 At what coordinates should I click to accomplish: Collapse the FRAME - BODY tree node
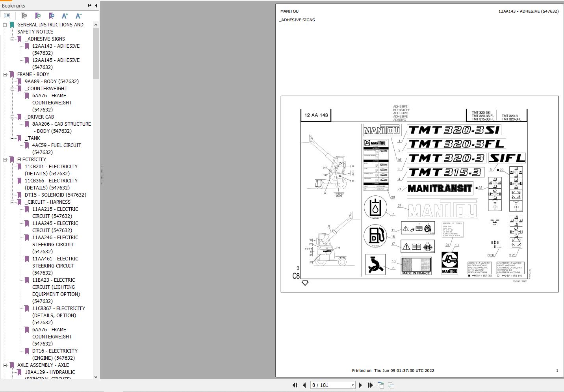tap(5, 74)
